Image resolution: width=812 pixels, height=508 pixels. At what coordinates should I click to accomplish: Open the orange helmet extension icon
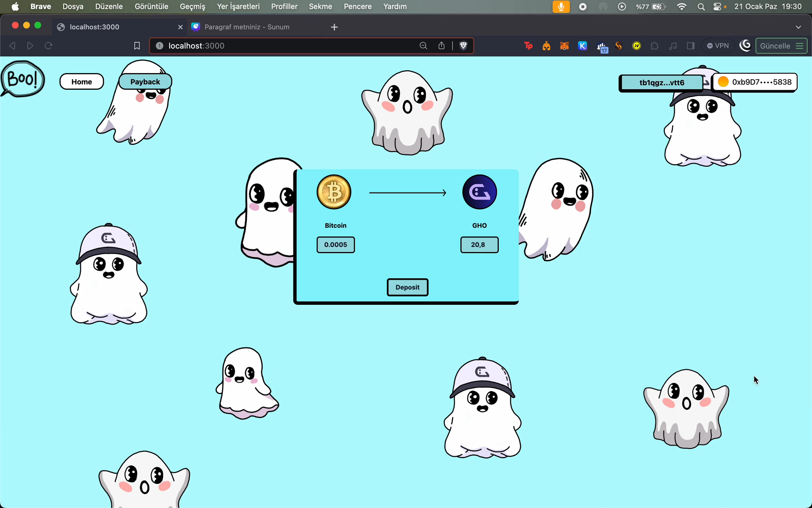[x=546, y=46]
